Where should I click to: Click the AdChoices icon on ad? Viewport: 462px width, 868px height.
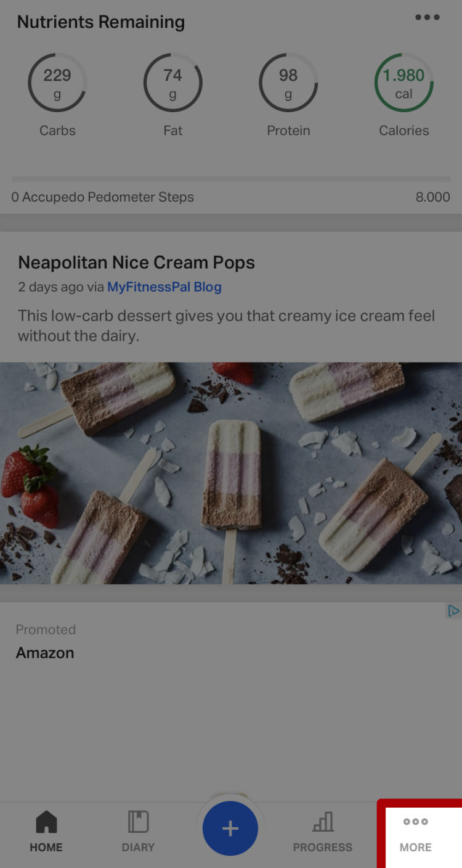pyautogui.click(x=453, y=611)
